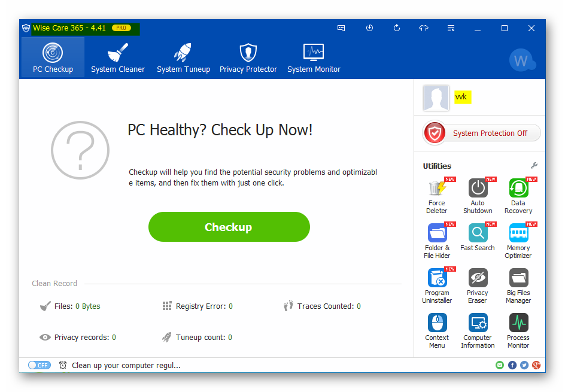Image resolution: width=565 pixels, height=392 pixels.
Task: Open the Force Deleter utility
Action: click(437, 196)
